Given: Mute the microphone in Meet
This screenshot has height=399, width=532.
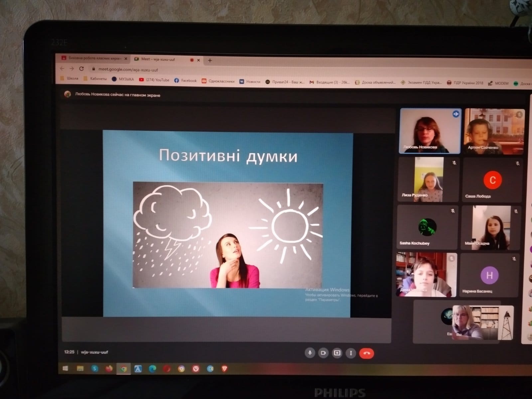Looking at the screenshot, I should point(310,353).
